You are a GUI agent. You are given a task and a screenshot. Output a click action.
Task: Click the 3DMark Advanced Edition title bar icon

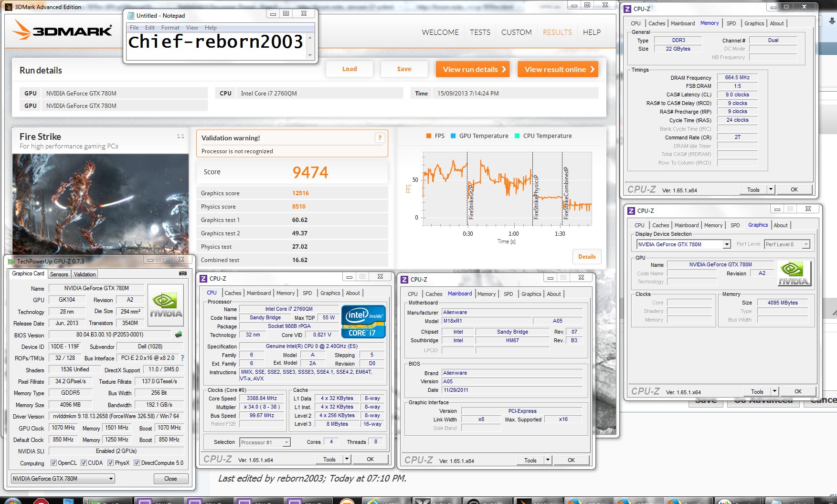[x=8, y=7]
